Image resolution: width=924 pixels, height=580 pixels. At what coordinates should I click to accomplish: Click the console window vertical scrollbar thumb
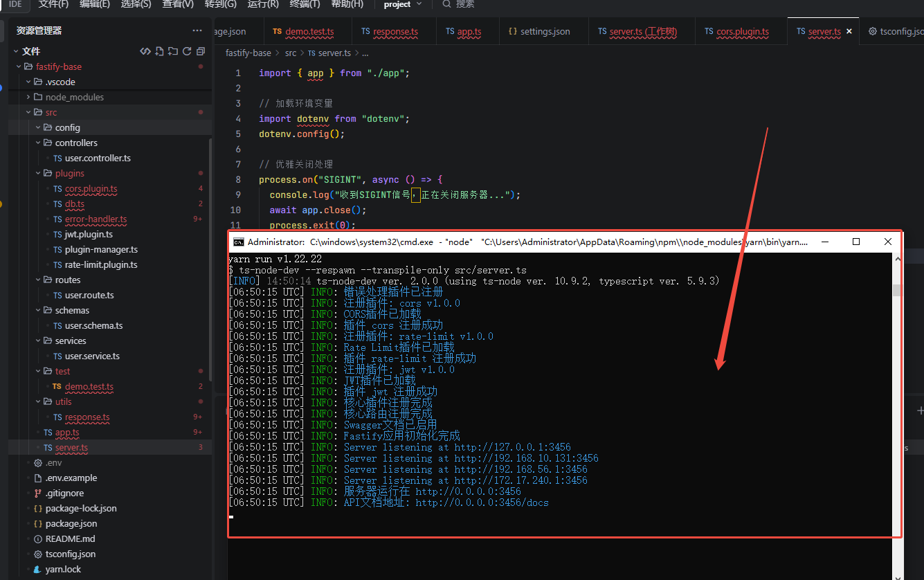tap(897, 290)
